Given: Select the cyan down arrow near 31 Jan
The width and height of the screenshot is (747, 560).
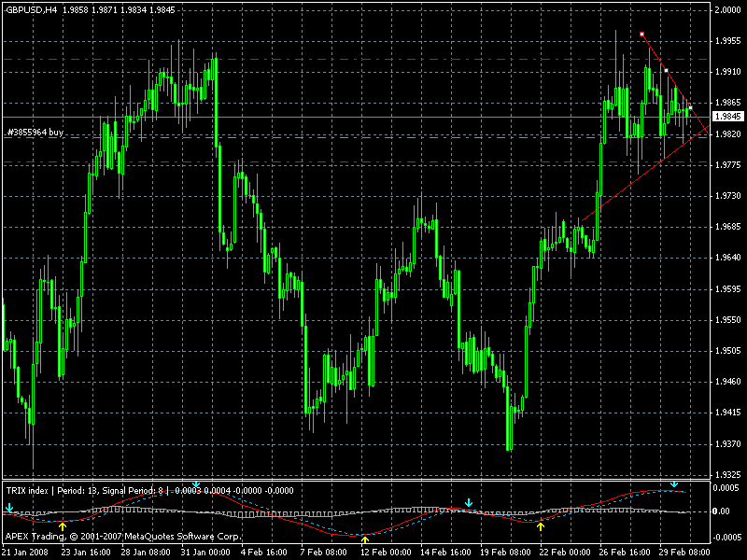Looking at the screenshot, I should point(195,485).
